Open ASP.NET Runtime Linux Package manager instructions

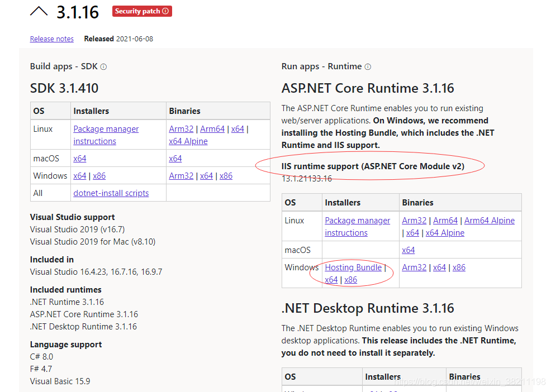358,227
